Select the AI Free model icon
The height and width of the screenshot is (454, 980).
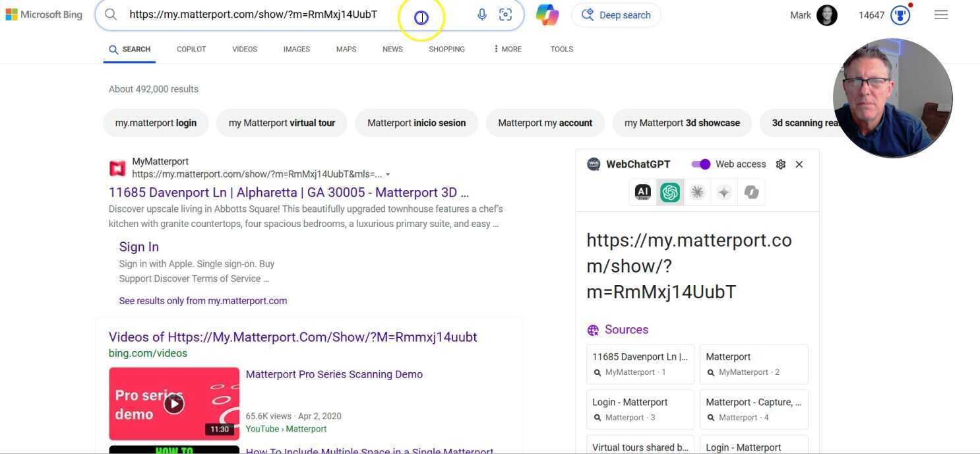(x=643, y=192)
